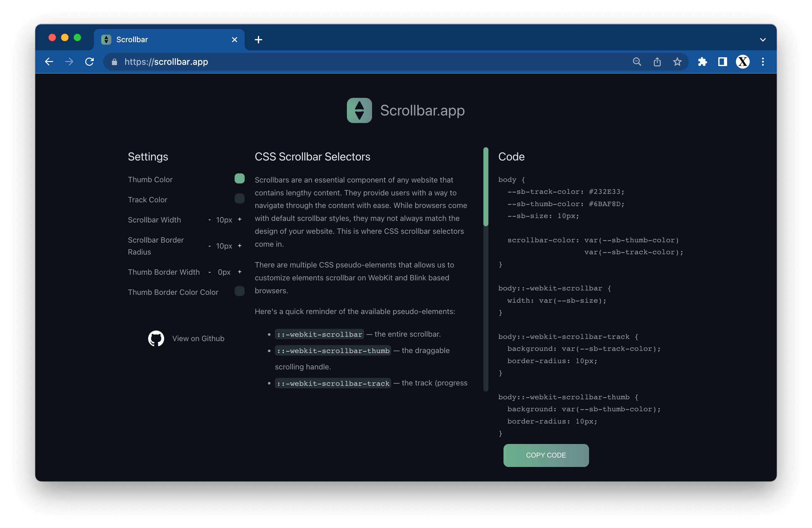The width and height of the screenshot is (812, 528).
Task: Close the Scrollbar tab
Action: 234,40
